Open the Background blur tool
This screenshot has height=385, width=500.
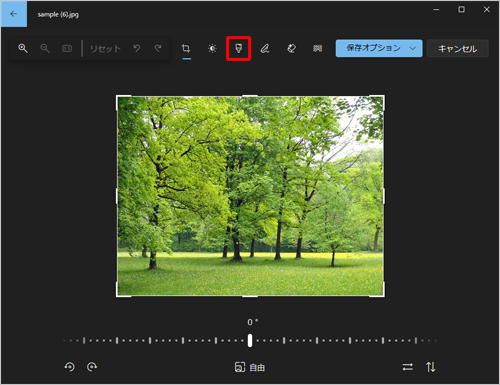coord(317,49)
